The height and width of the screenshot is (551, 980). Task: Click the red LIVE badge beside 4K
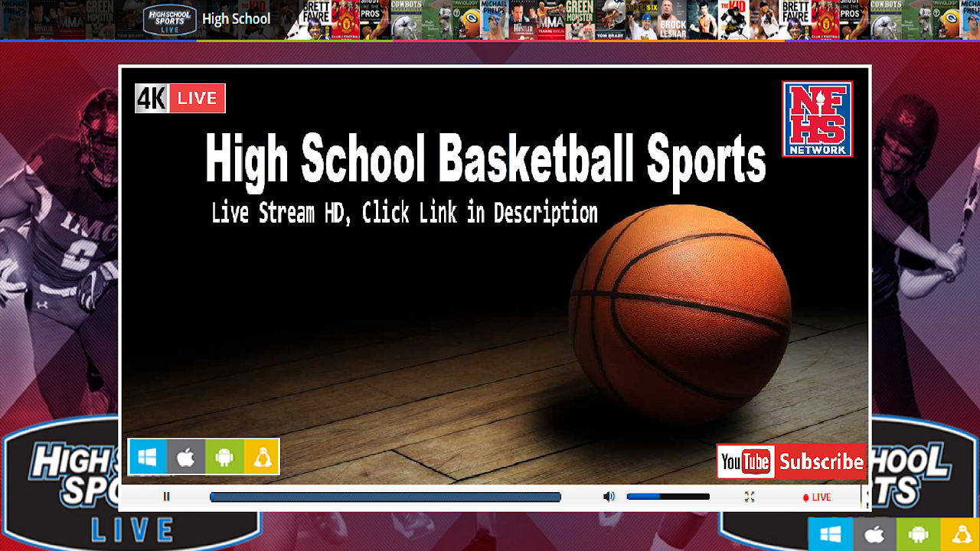tap(197, 98)
